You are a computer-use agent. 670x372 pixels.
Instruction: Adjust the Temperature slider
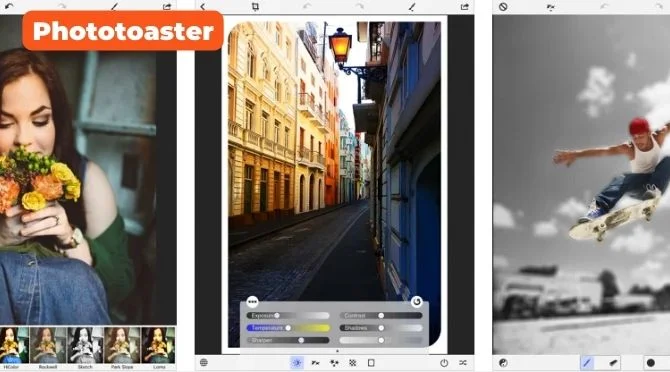point(288,328)
